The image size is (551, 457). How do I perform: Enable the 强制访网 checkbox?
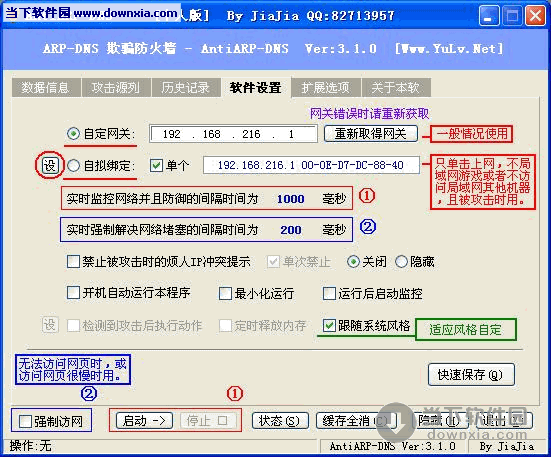[25, 421]
